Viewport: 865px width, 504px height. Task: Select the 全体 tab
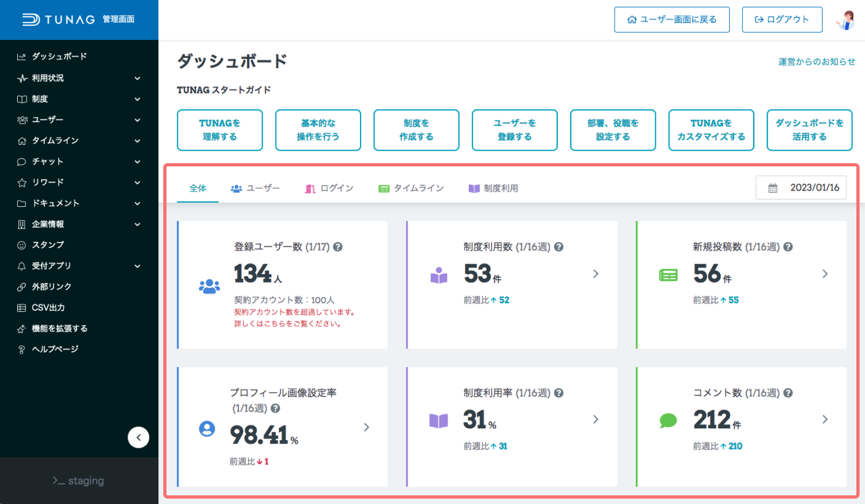pos(198,188)
